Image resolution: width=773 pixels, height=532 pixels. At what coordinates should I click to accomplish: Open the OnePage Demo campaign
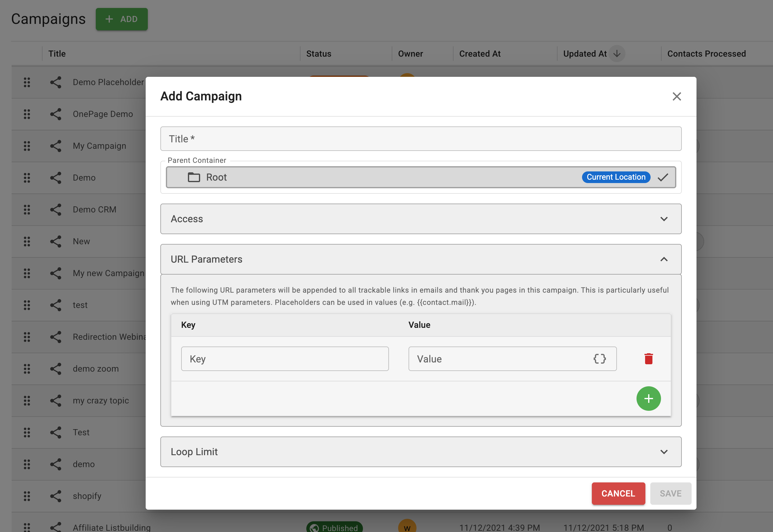point(103,114)
